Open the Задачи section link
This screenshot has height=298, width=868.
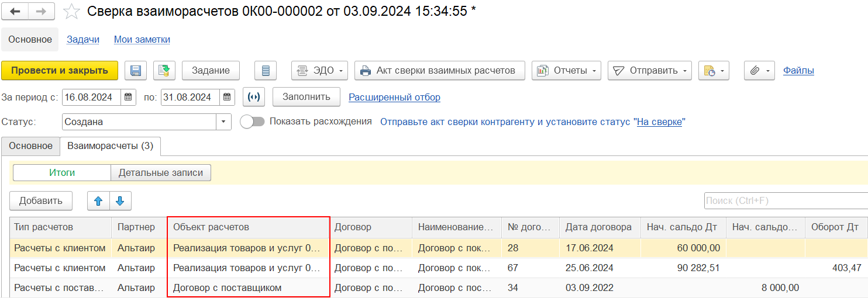click(83, 40)
